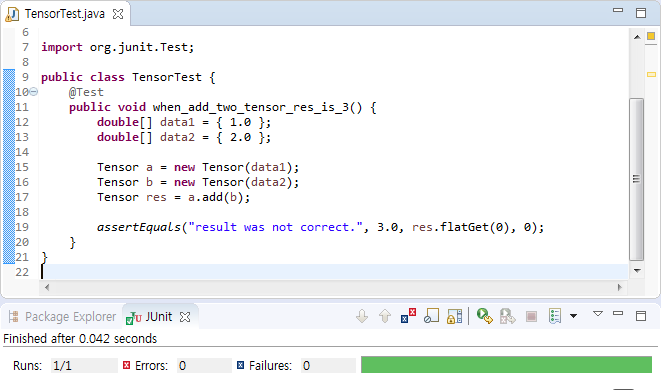The height and width of the screenshot is (390, 661).
Task: Toggle show failures only in JUnit
Action: (x=408, y=316)
